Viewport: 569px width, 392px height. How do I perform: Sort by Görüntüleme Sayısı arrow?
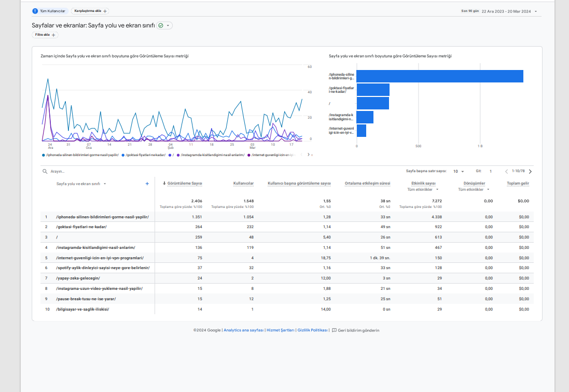point(164,183)
